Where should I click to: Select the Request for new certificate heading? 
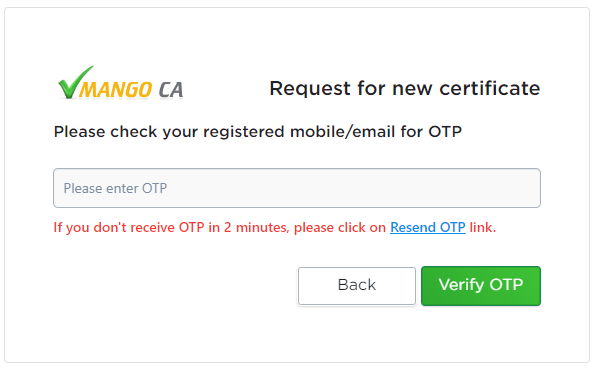click(405, 89)
